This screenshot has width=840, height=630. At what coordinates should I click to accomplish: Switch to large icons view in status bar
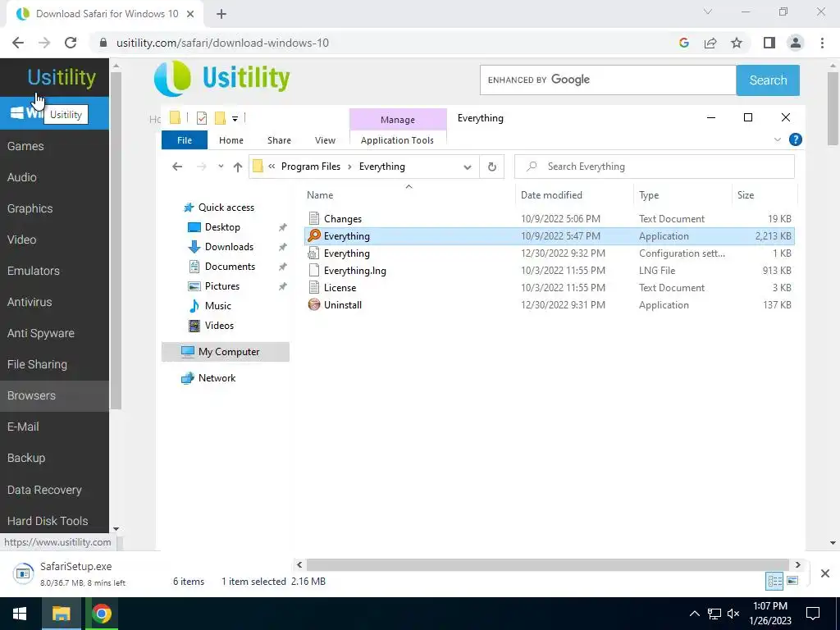tap(792, 582)
